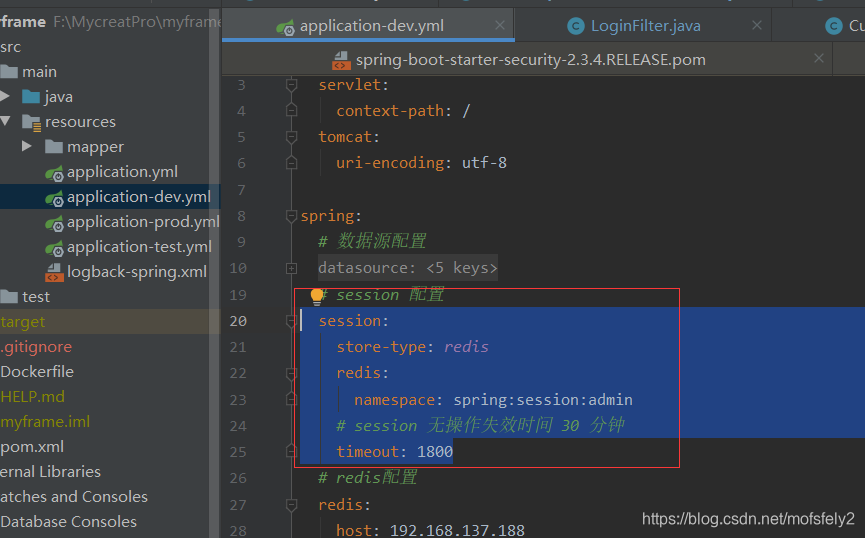Select the main folder in project tree
This screenshot has height=538, width=865.
click(39, 72)
